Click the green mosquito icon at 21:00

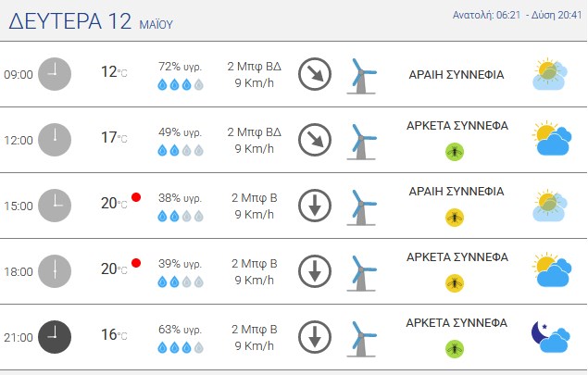pyautogui.click(x=455, y=349)
